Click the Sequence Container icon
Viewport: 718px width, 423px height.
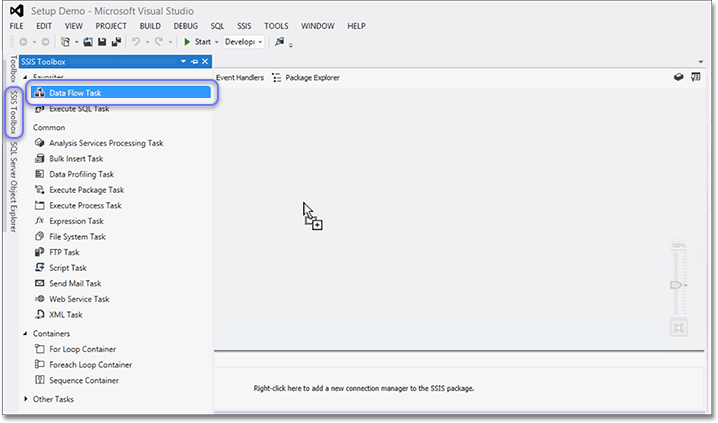pyautogui.click(x=40, y=380)
